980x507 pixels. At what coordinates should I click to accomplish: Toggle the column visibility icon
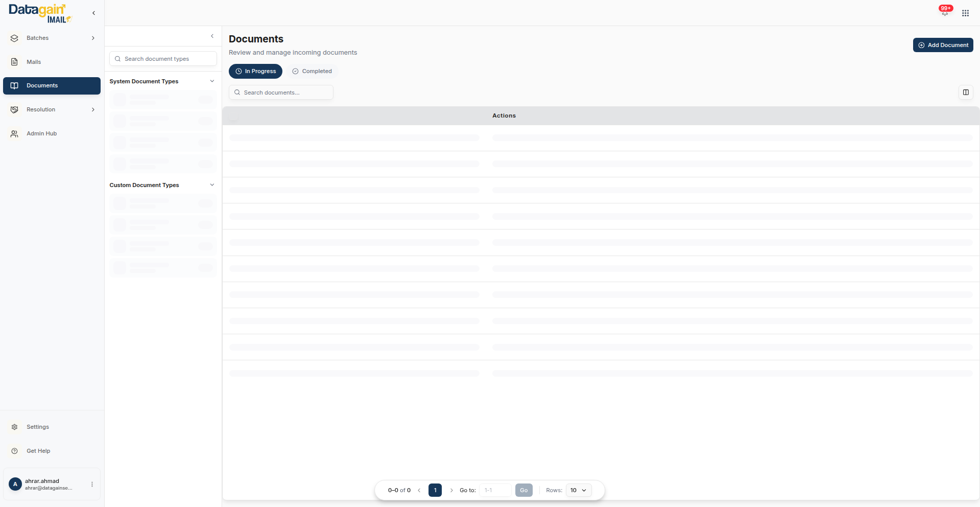tap(966, 93)
